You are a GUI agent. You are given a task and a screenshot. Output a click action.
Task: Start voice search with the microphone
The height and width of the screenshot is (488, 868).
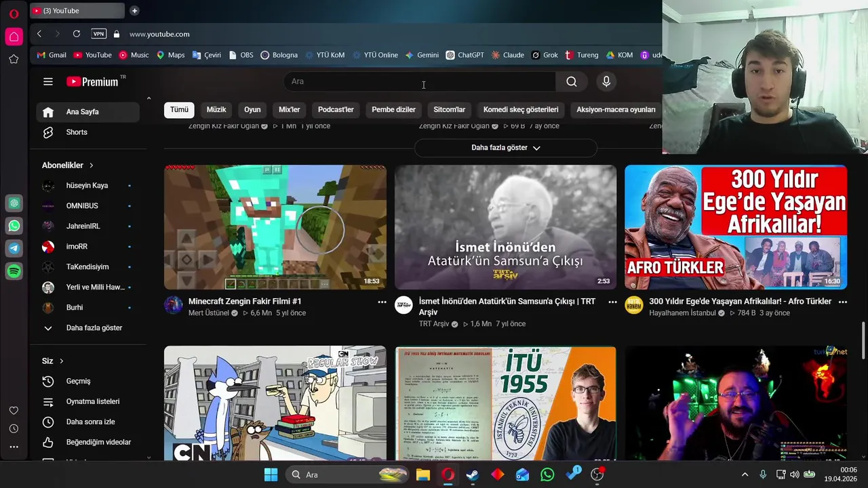pyautogui.click(x=606, y=81)
